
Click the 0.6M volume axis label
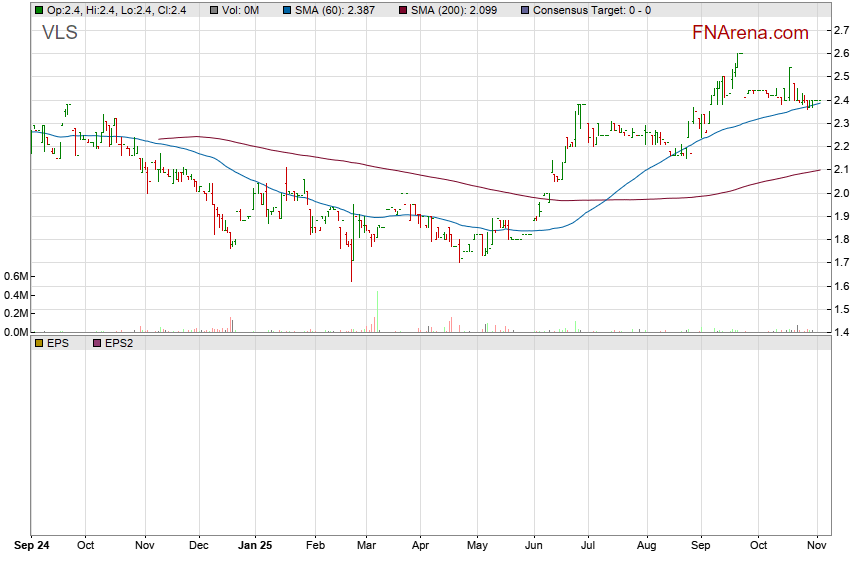tap(15, 276)
